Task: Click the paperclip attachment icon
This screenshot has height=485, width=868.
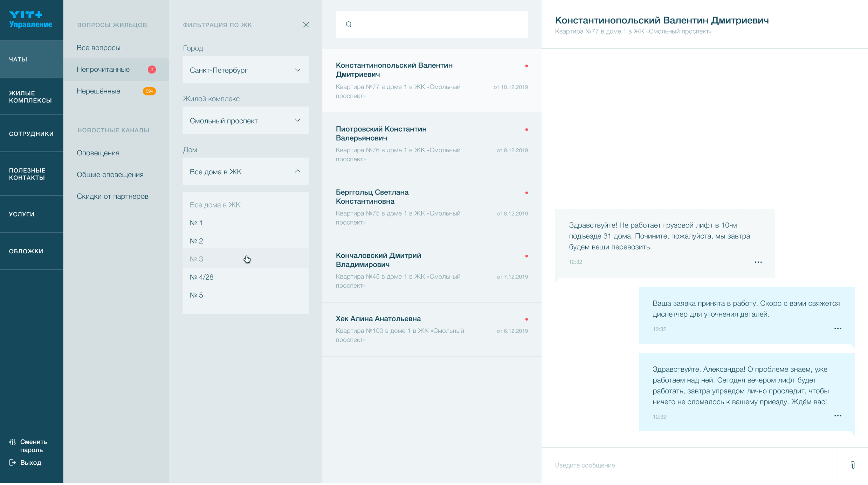Action: (x=852, y=465)
